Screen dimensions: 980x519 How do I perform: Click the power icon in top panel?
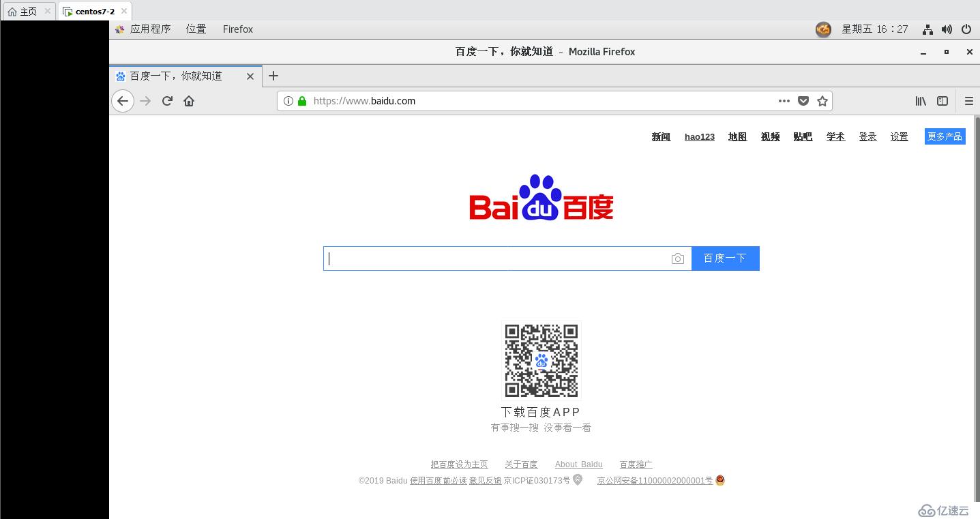pyautogui.click(x=966, y=29)
